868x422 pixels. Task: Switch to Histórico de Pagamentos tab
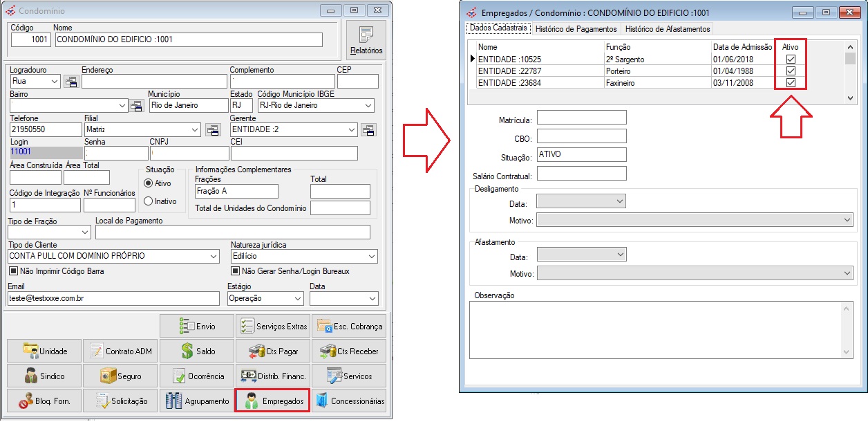coord(576,29)
